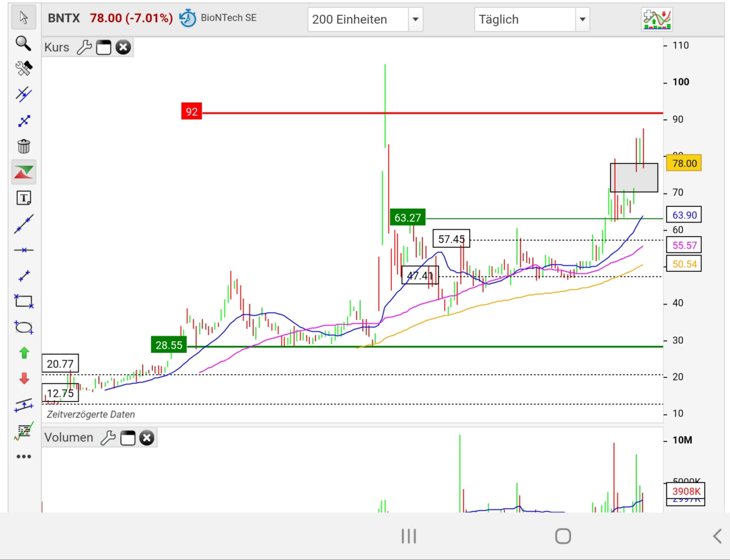Insert a red down arrow marker

(x=24, y=378)
